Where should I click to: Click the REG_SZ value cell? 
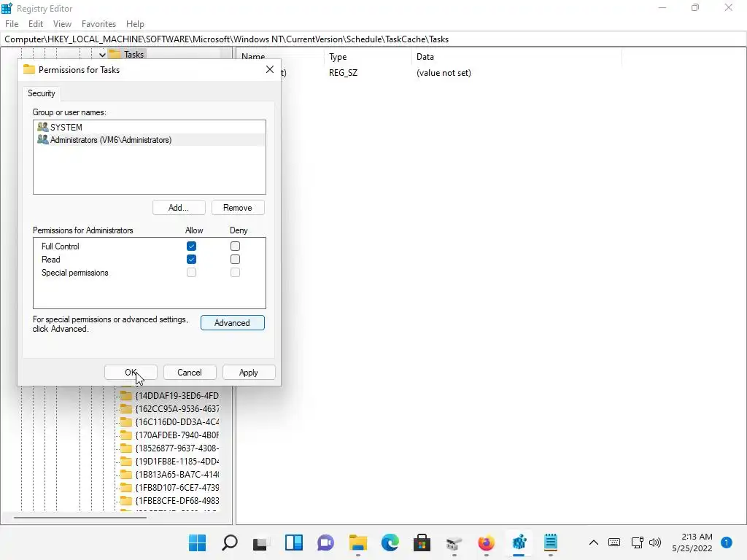click(x=343, y=73)
